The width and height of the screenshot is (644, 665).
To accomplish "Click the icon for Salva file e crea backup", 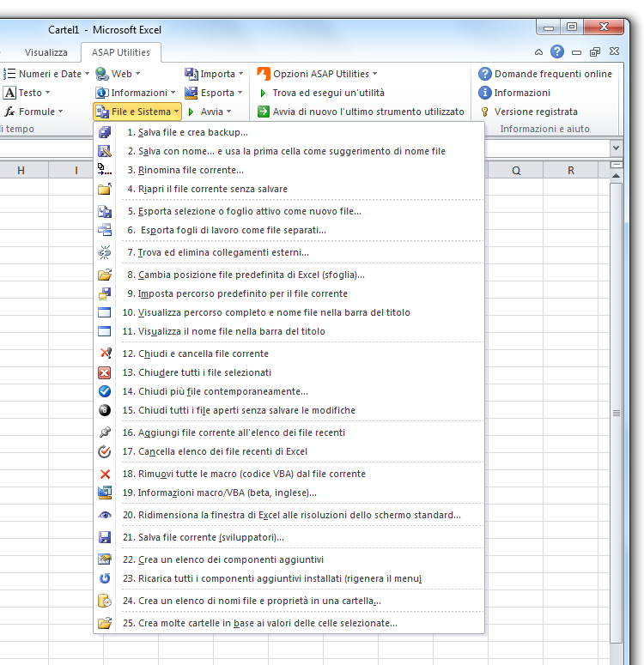I will pos(105,132).
